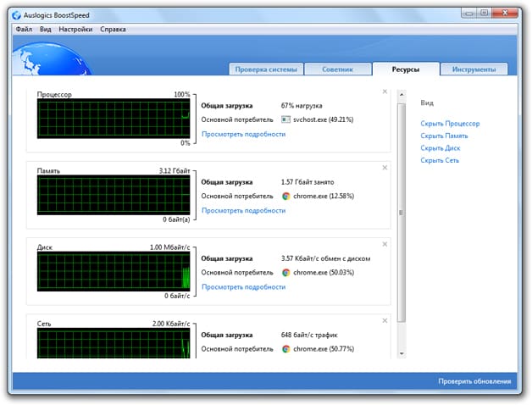
Task: Click Скрыть Сеть link
Action: pyautogui.click(x=440, y=160)
